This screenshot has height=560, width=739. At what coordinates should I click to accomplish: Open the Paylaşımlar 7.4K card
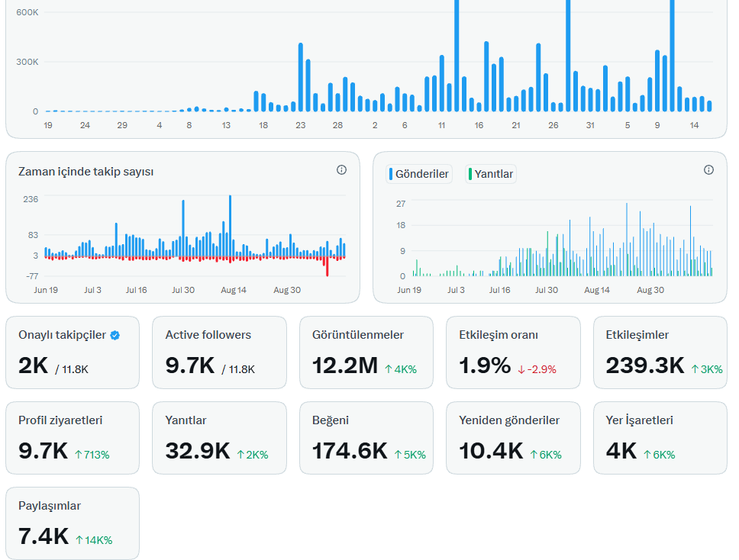tap(73, 523)
